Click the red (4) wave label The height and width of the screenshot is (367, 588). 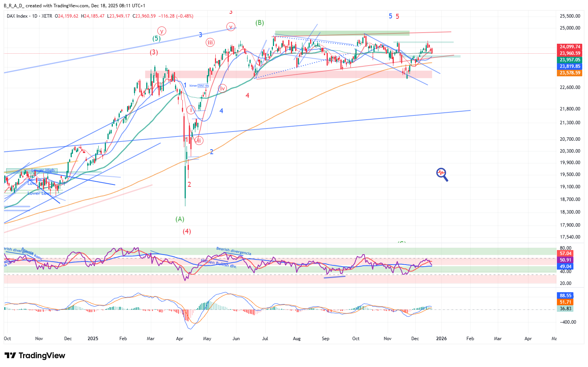(187, 231)
